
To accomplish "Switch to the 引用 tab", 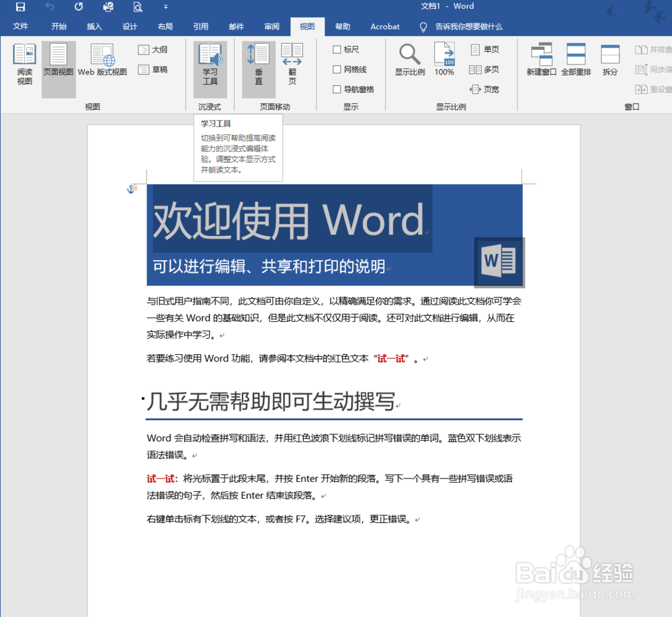I will 200,27.
